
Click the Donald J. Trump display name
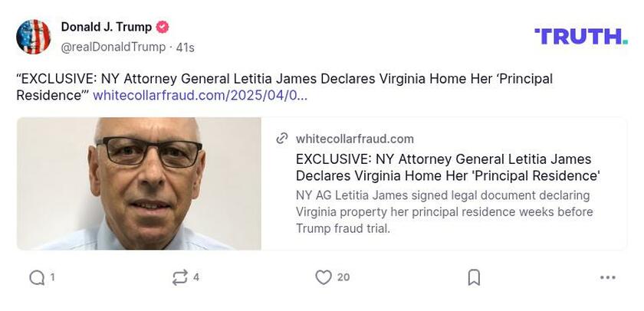coord(106,28)
